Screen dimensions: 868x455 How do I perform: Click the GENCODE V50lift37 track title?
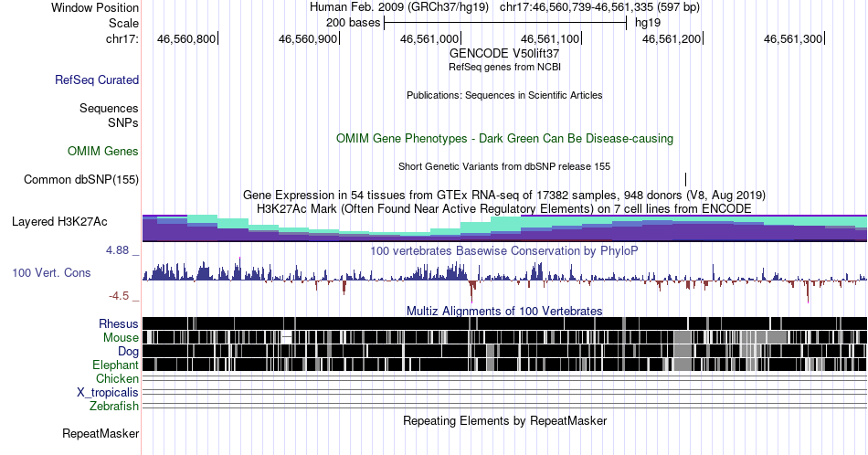[504, 53]
